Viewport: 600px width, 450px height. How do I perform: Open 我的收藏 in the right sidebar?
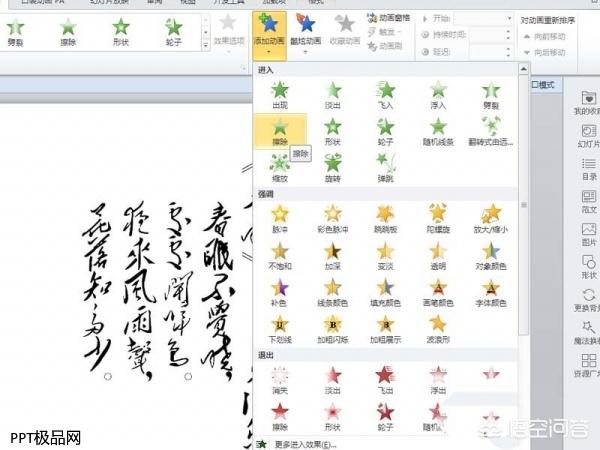(588, 103)
